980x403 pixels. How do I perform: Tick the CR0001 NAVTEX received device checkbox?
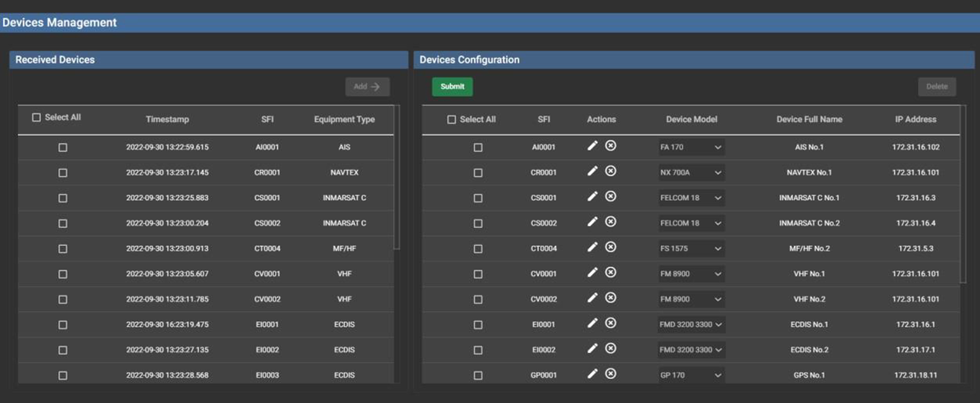tap(62, 173)
